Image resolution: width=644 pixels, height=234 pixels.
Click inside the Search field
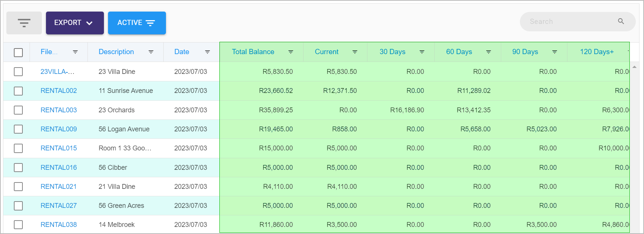(572, 22)
